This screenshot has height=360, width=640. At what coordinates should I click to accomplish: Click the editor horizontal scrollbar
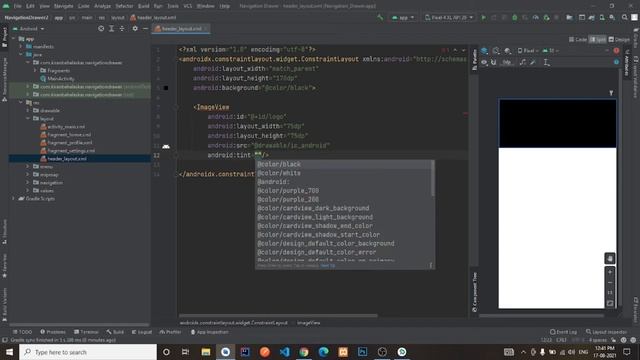pyautogui.click(x=278, y=316)
